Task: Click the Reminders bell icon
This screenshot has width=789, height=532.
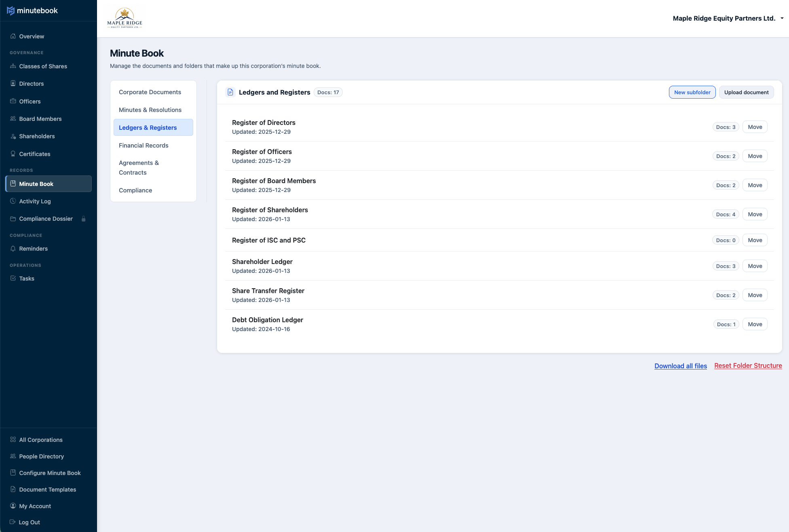Action: (13, 248)
